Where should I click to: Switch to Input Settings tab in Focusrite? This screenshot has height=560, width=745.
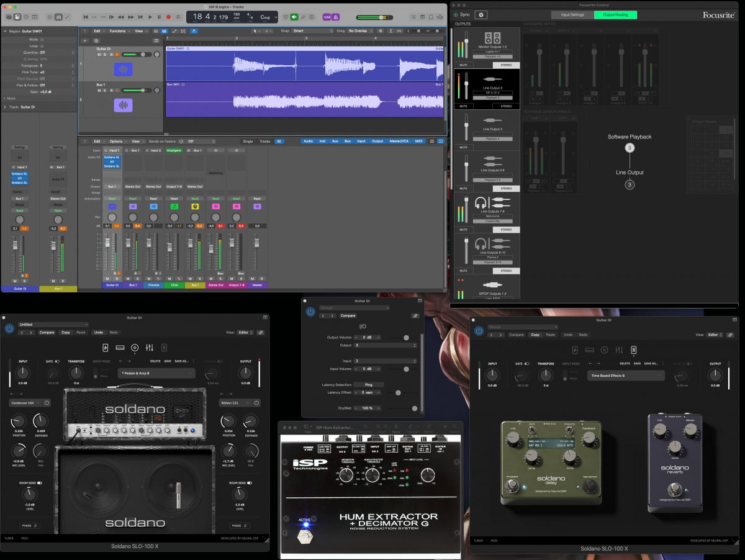pyautogui.click(x=572, y=14)
